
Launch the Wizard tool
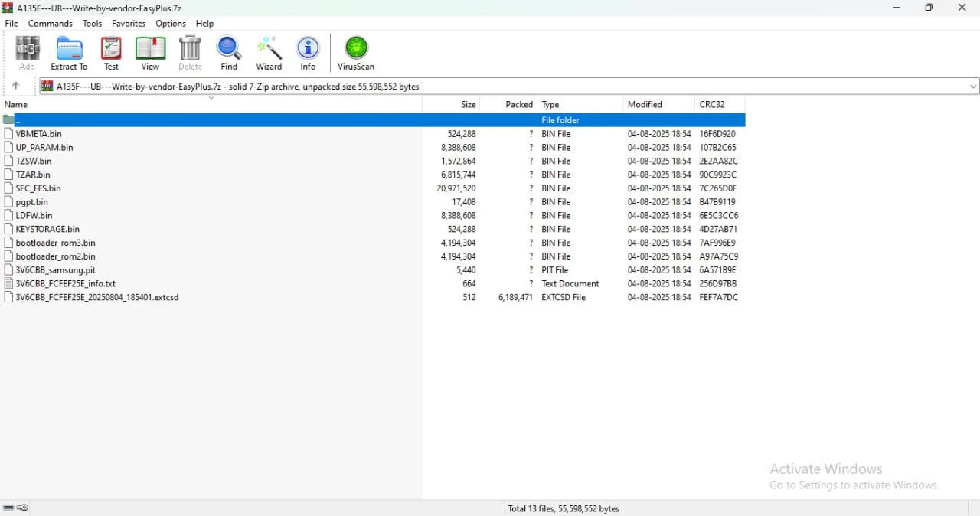(x=269, y=53)
